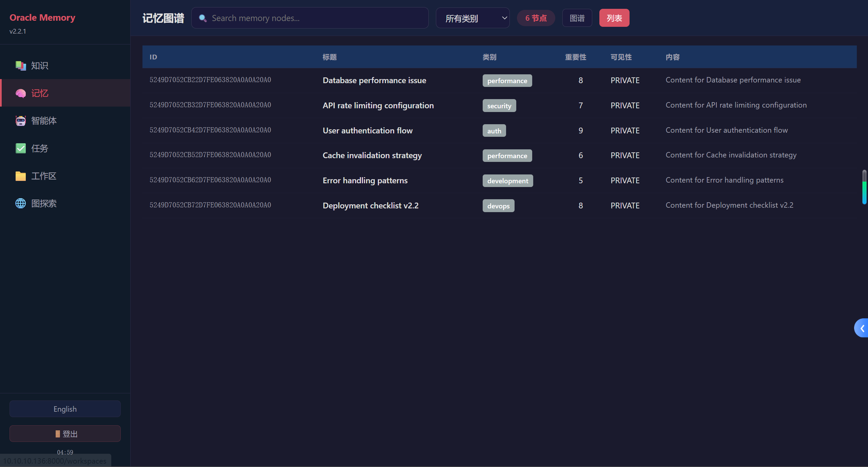Click the Oracle Memory logo title
This screenshot has height=467, width=868.
[42, 18]
